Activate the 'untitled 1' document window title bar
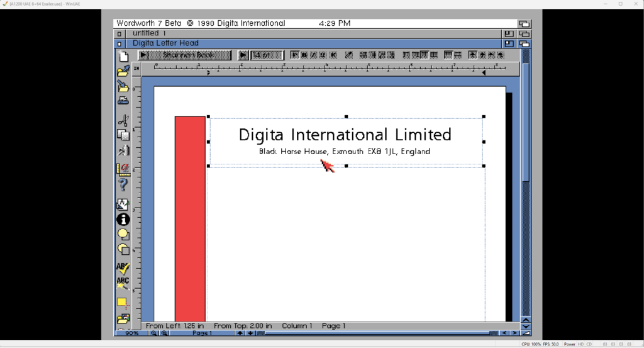The height and width of the screenshot is (348, 644). (x=313, y=33)
